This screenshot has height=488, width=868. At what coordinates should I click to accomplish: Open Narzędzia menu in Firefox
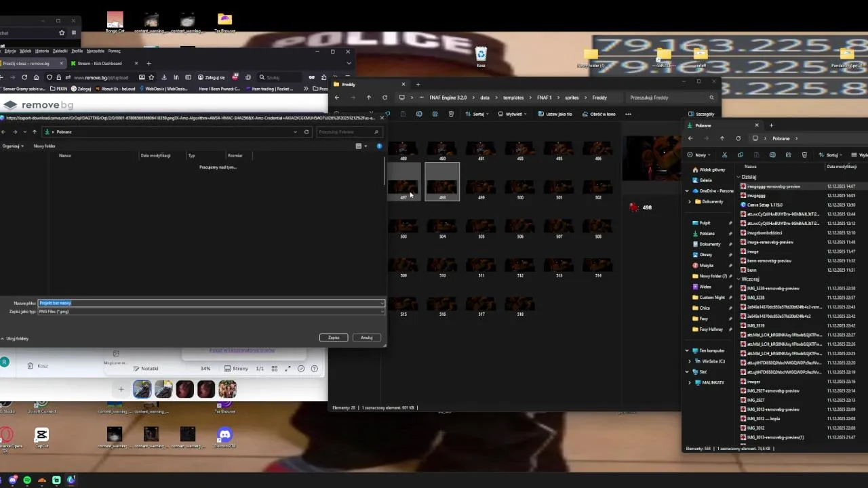tap(96, 51)
